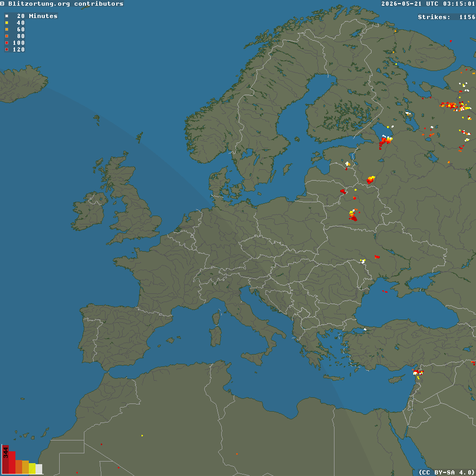Image resolution: width=476 pixels, height=476 pixels.
Task: Click the white strike marker on Turkey's Black Sea coast
Action: coord(365,329)
